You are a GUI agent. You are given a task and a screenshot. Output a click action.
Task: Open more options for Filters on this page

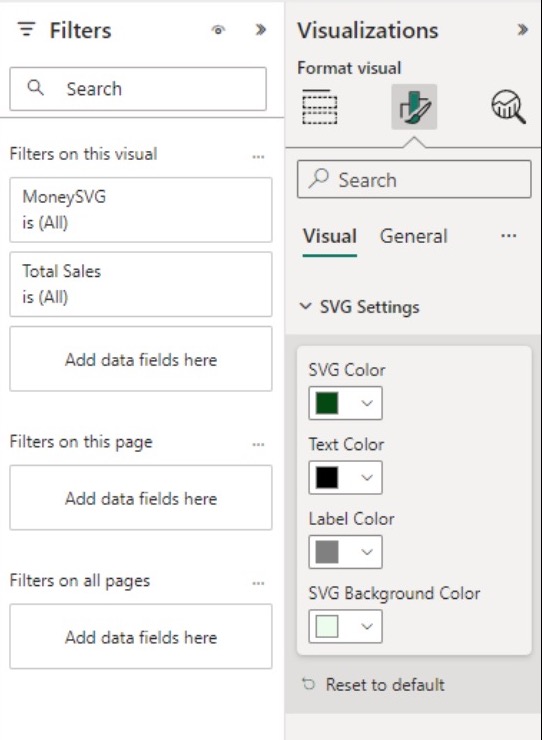258,444
